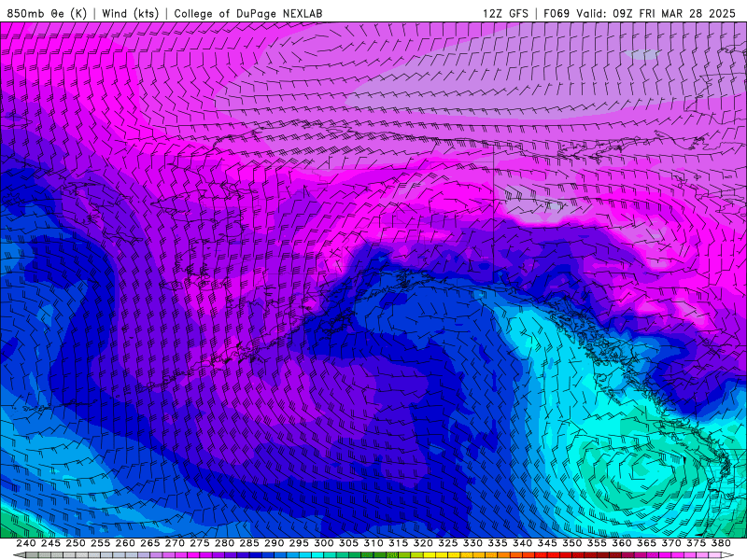Screen dimensions: 747x560
Task: Click the 380 value on the color scale
Action: (721, 543)
